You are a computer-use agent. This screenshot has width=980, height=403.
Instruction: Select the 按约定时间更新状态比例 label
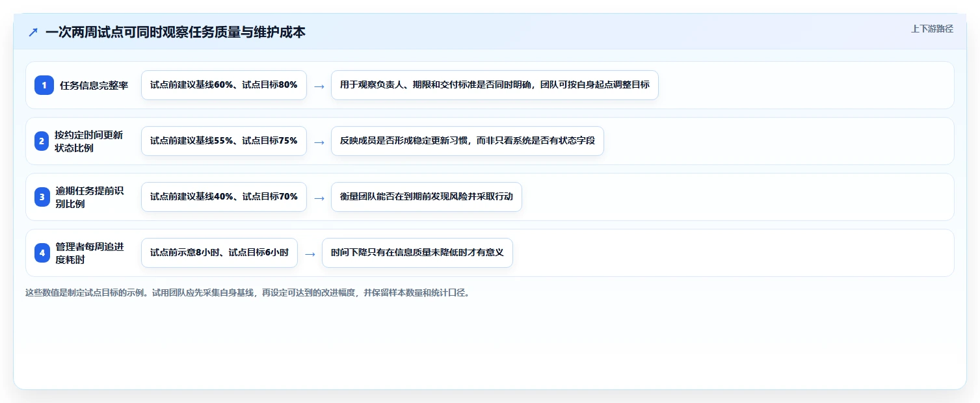coord(89,141)
